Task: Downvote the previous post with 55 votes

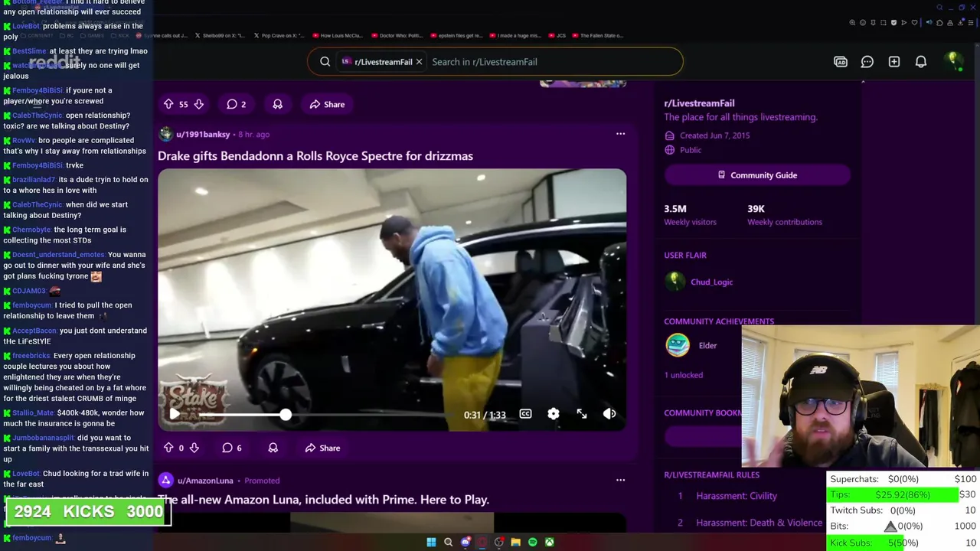Action: (198, 104)
